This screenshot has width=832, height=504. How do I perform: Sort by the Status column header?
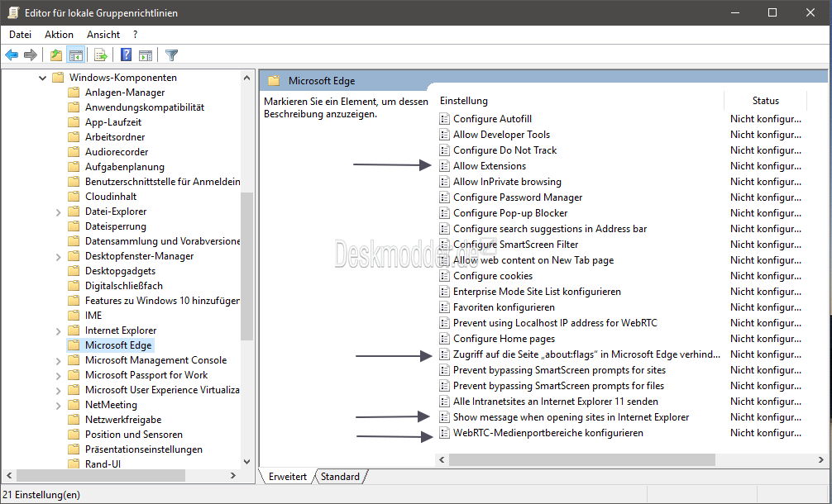pyautogui.click(x=766, y=101)
